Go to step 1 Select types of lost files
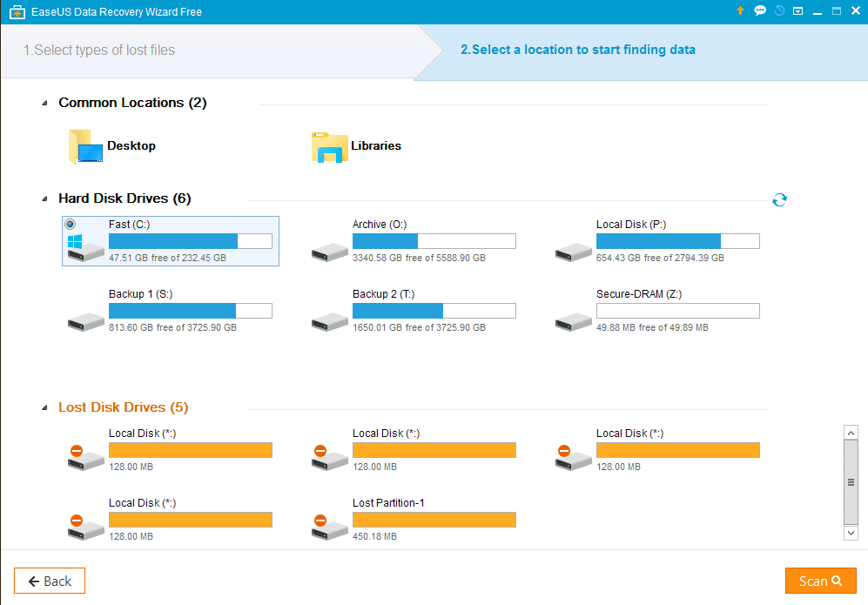This screenshot has height=605, width=868. [99, 50]
